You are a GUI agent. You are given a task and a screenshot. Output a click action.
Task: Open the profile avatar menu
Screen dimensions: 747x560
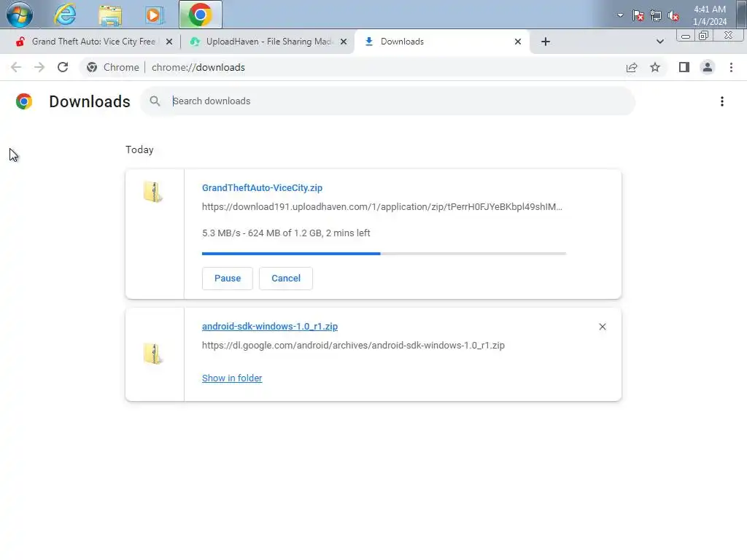tap(708, 67)
